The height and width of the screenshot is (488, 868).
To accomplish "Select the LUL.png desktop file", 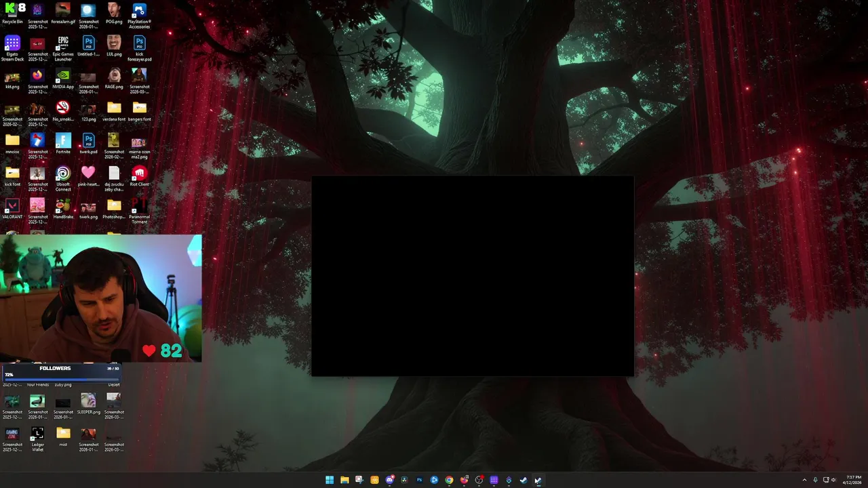I will [x=114, y=46].
